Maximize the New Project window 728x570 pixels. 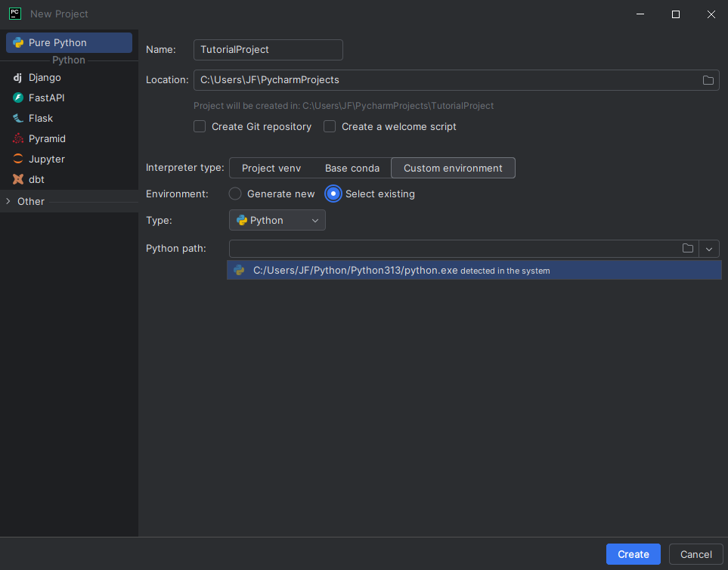[676, 14]
